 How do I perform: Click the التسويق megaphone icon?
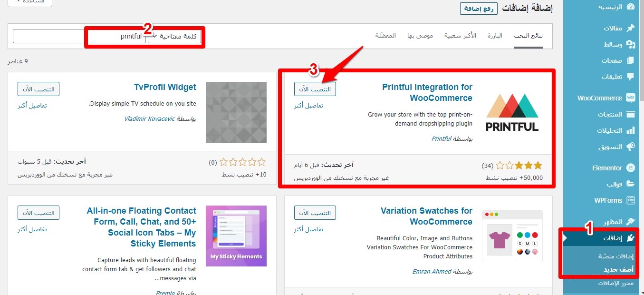(x=631, y=147)
